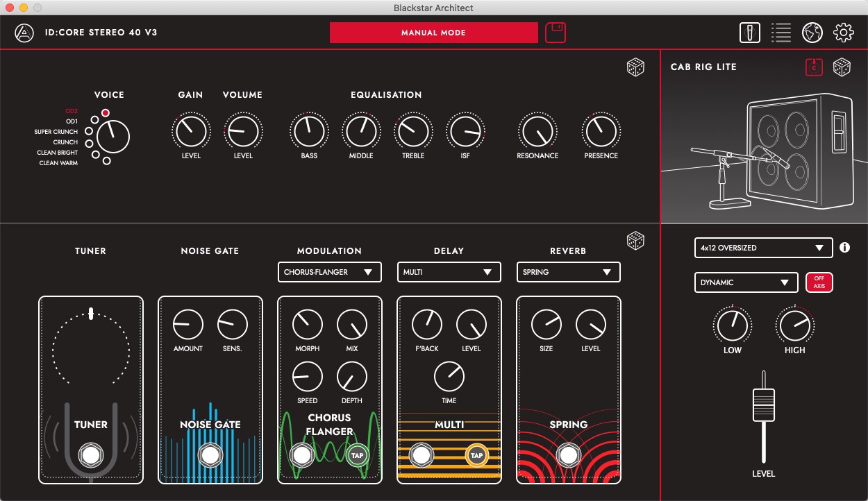Click the CAB RIG LITE heading
The image size is (868, 501).
pos(703,67)
